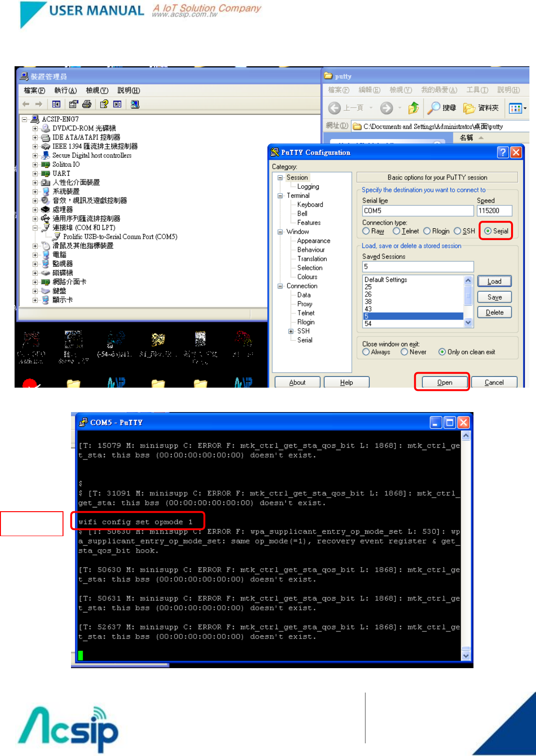Screen dimensions: 536x756
Task: Collapse the ACSIP-ENG7 root node
Action: click(x=24, y=119)
